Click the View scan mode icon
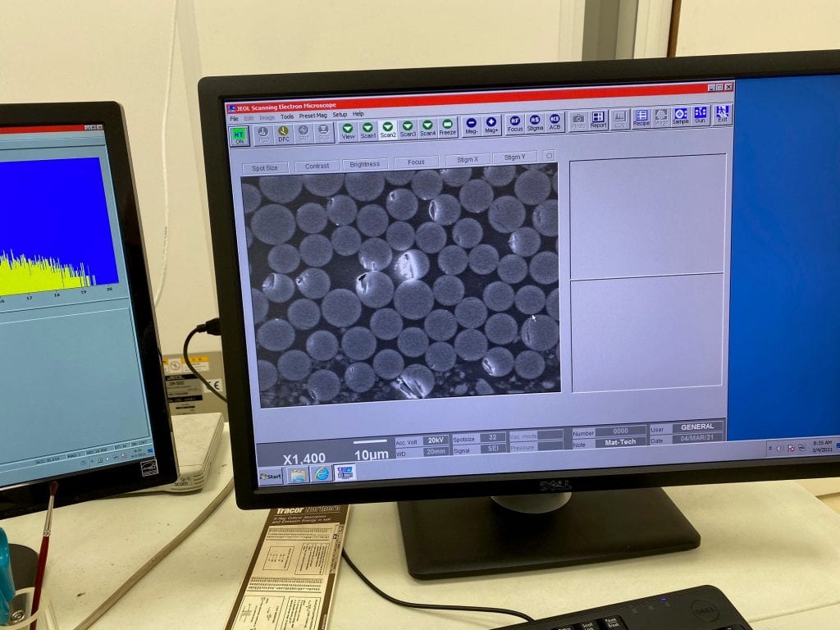The height and width of the screenshot is (630, 840). click(349, 130)
